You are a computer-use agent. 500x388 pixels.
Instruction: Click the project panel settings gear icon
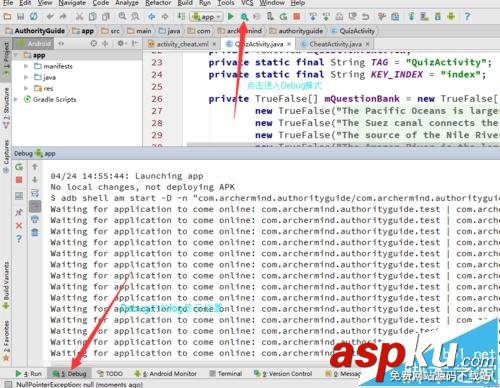(x=120, y=43)
